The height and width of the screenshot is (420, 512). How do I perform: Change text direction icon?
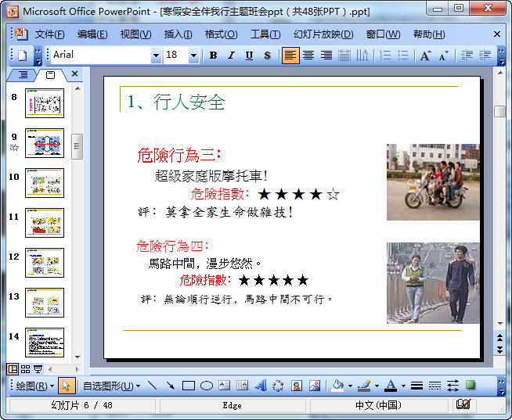click(362, 56)
